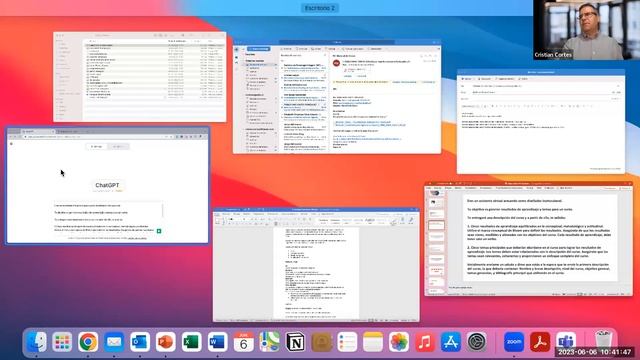The width and height of the screenshot is (640, 360).
Task: Choose the right model option above ChatGPT title
Action: coord(118,147)
